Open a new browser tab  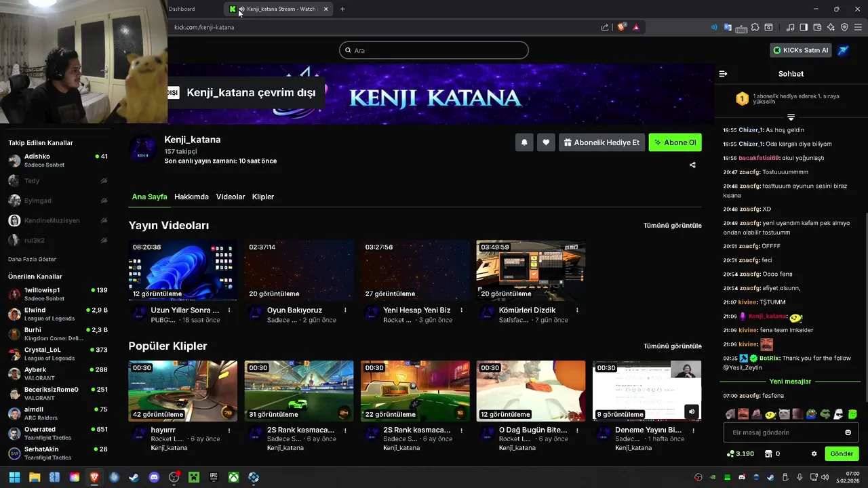point(342,9)
